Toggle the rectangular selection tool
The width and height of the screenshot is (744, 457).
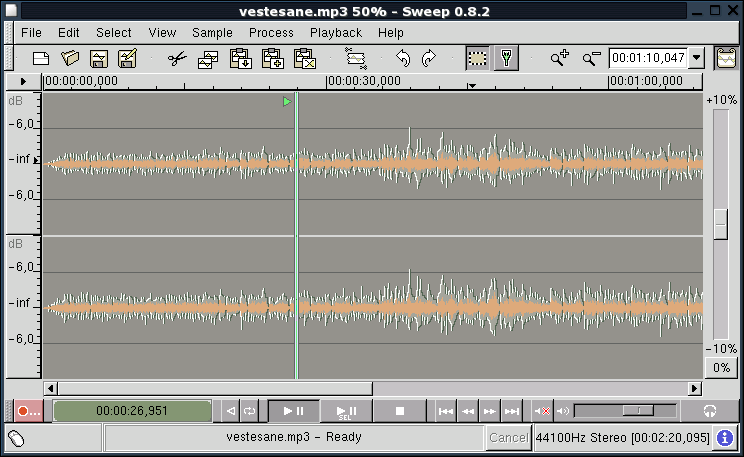[x=478, y=59]
